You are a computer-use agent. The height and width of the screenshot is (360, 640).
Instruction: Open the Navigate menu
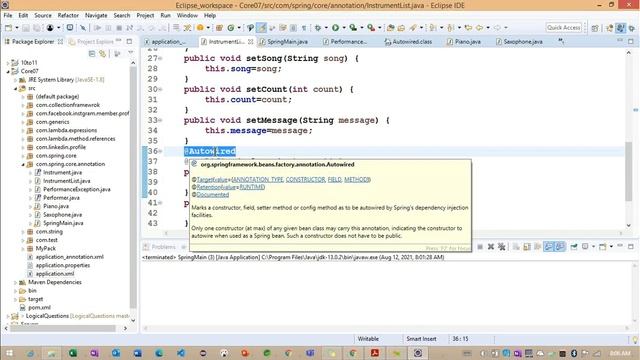[x=96, y=15]
